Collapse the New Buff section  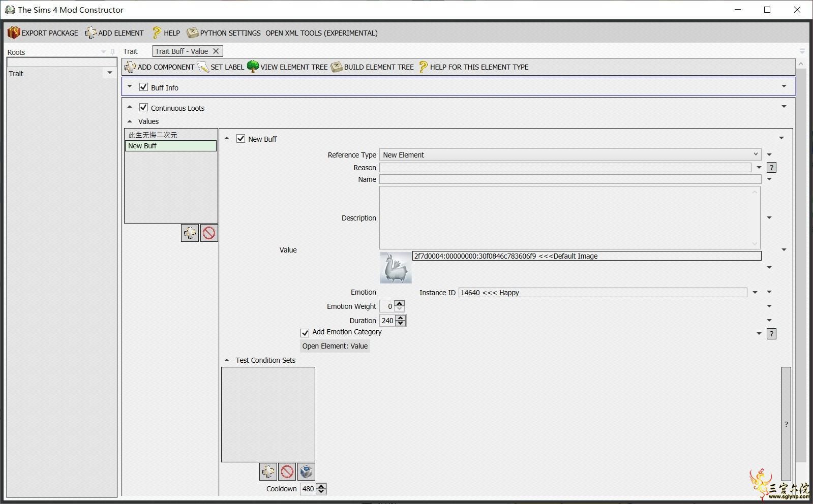coord(227,138)
